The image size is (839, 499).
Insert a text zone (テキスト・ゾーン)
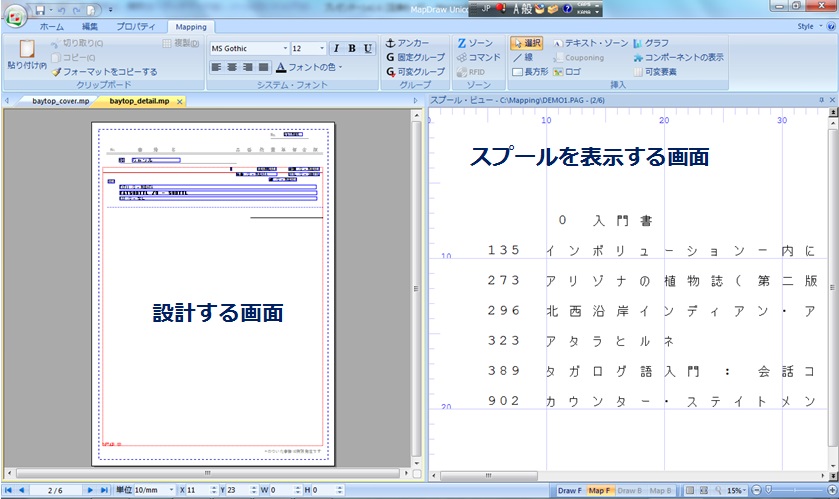[x=591, y=43]
